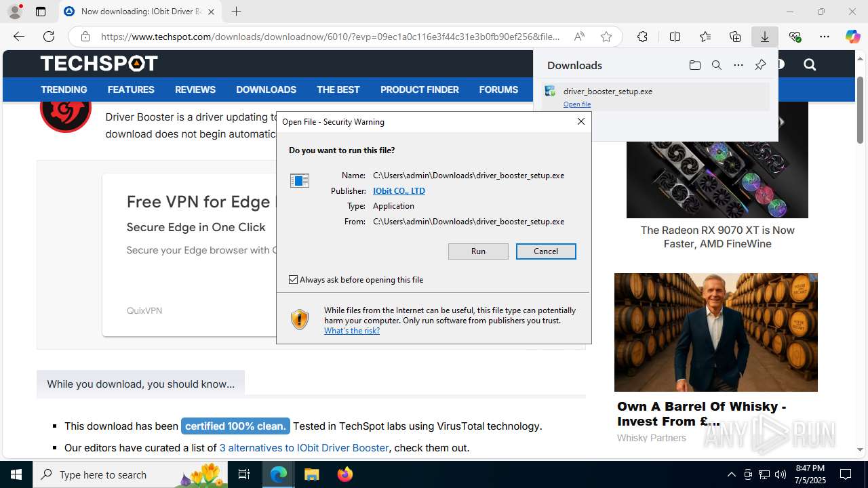Open The Radeon RX 9070 XT headline
The width and height of the screenshot is (868, 488).
pyautogui.click(x=717, y=237)
